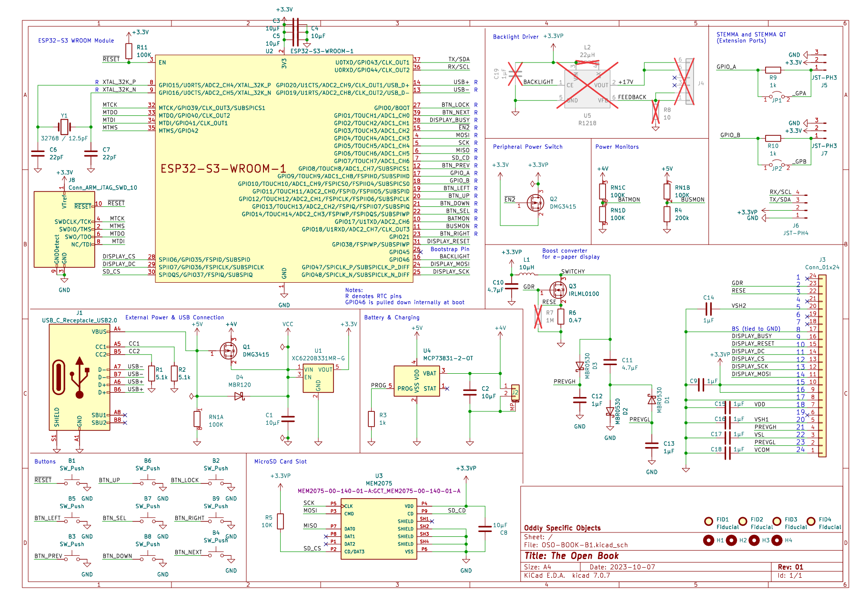Select the 'MicroSD Card Slot' heading
Viewport: 868px width, 603px height.
click(280, 461)
